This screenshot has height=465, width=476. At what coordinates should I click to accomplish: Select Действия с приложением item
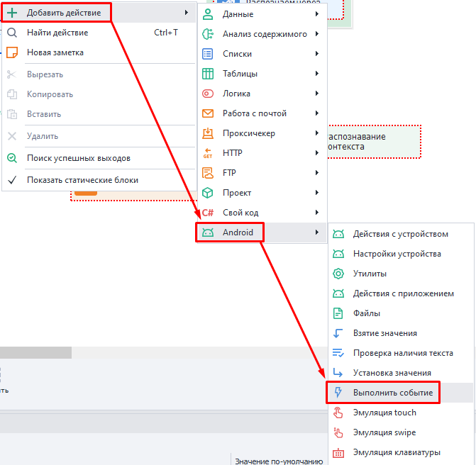click(x=403, y=293)
